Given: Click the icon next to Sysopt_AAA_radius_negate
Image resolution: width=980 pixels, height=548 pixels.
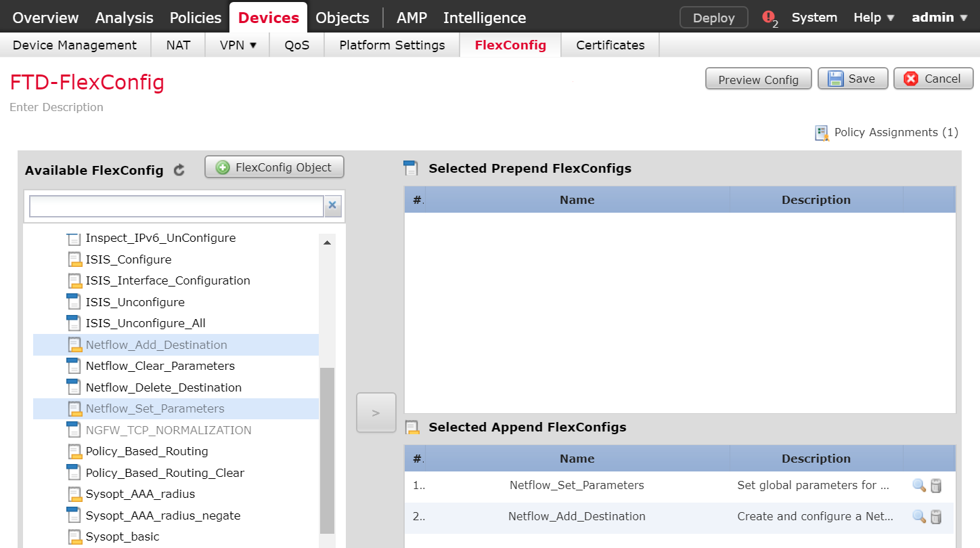Looking at the screenshot, I should (74, 515).
